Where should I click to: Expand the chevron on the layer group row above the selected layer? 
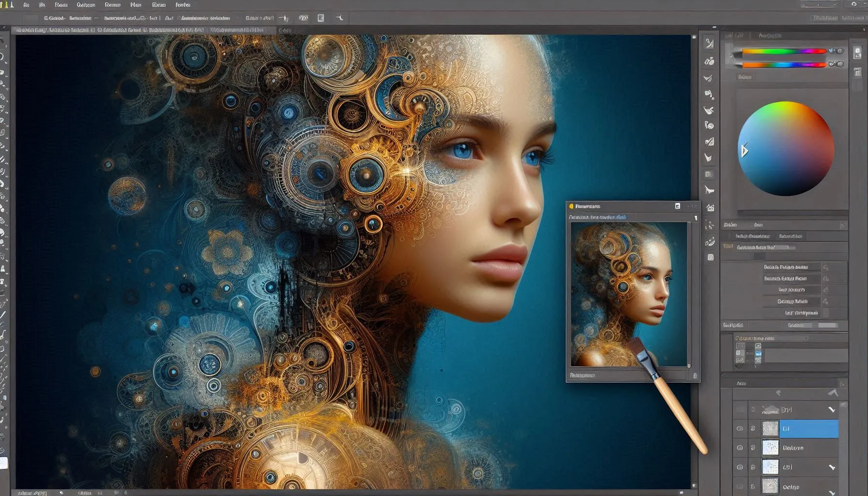(832, 410)
